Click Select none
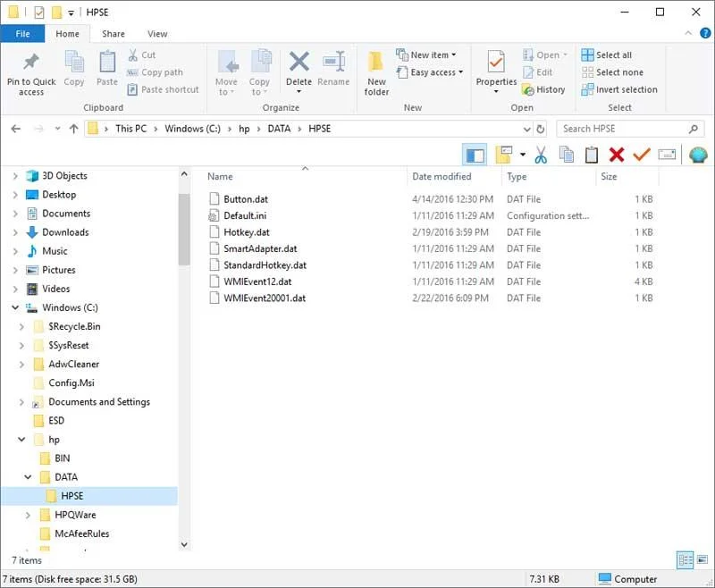 pyautogui.click(x=612, y=72)
